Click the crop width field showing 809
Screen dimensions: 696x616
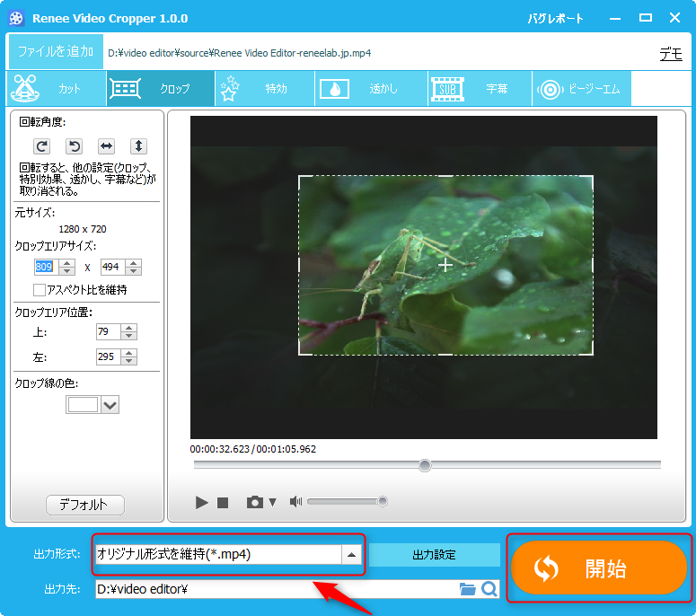[x=47, y=267]
